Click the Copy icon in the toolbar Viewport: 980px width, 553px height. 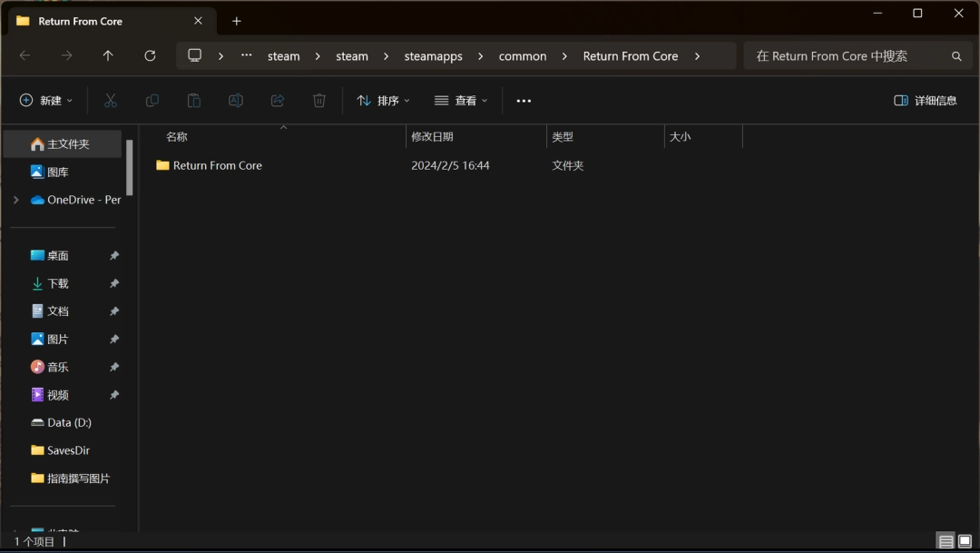pyautogui.click(x=152, y=100)
